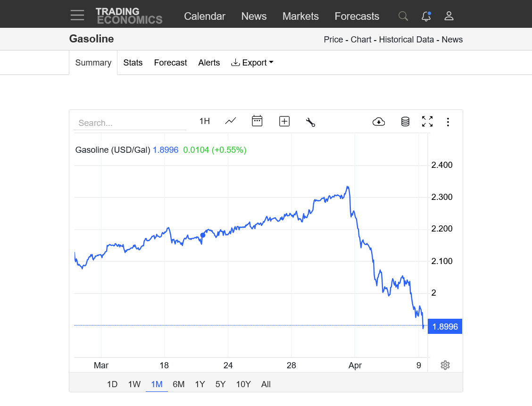Click the Trading Economics logo
The height and width of the screenshot is (406, 532).
(x=129, y=16)
